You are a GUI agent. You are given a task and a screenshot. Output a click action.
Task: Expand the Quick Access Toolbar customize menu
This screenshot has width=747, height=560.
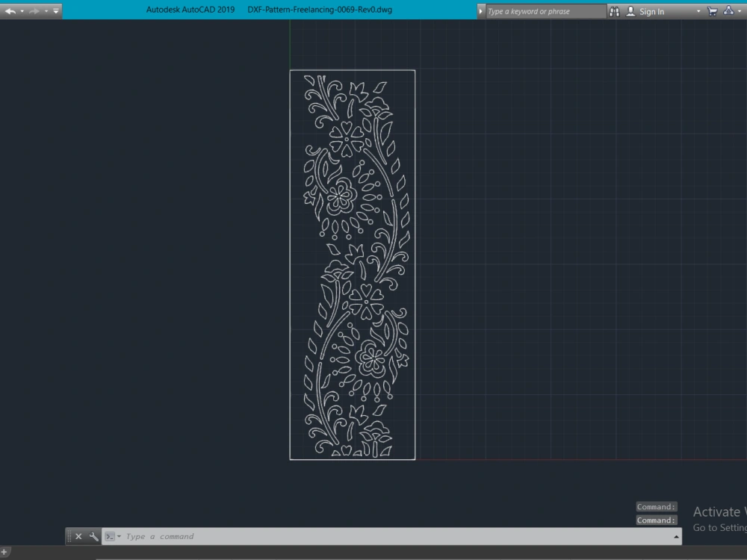pos(55,10)
